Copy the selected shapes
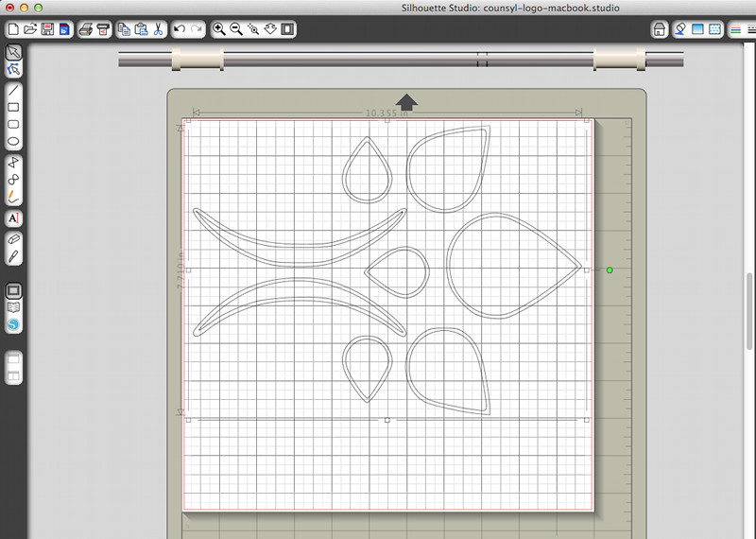 tap(124, 29)
